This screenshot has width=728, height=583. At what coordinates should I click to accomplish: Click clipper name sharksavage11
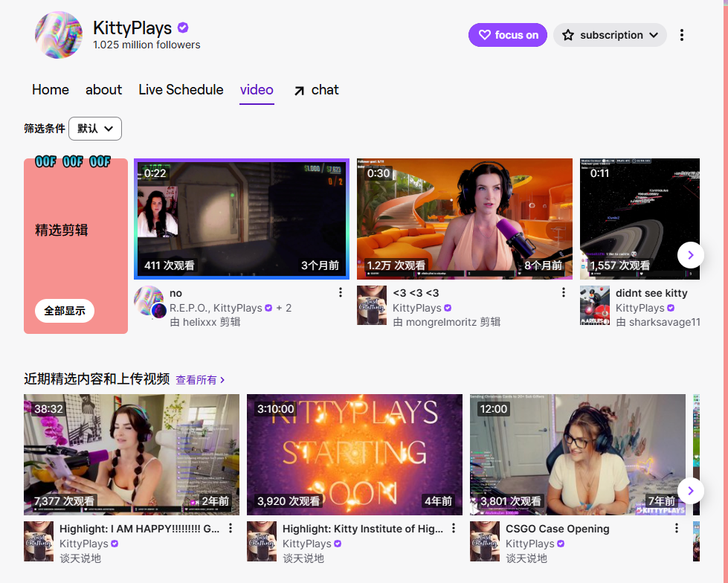(664, 322)
